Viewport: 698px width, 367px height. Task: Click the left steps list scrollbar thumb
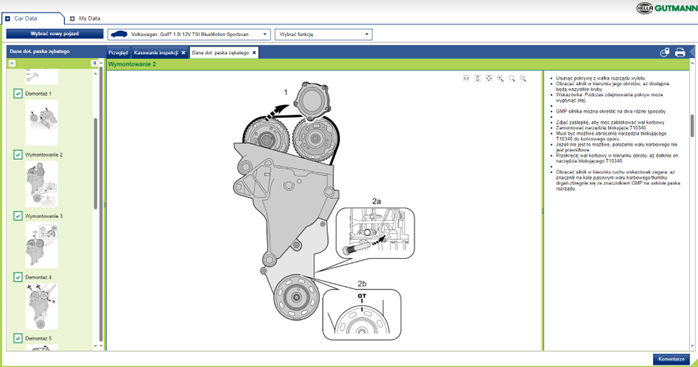(x=95, y=163)
